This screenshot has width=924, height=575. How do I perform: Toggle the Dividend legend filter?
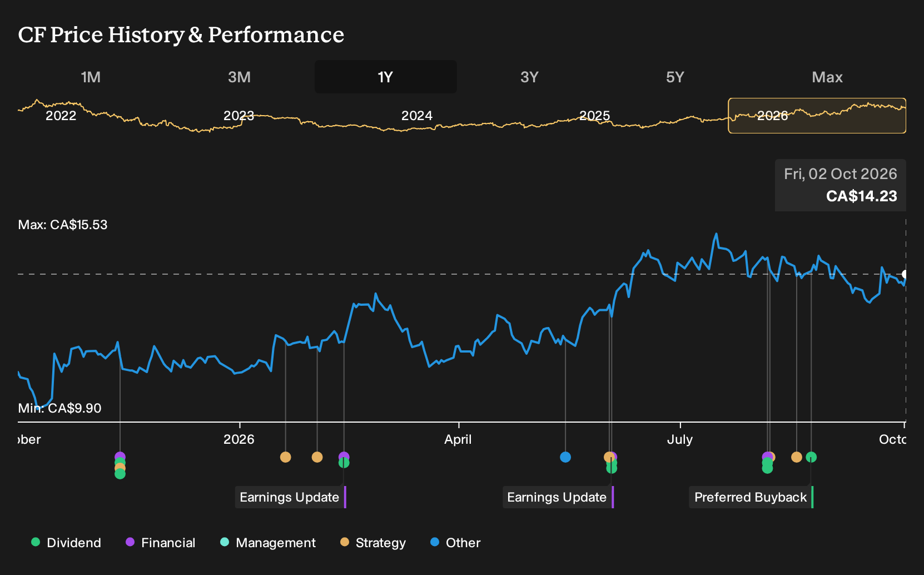(x=66, y=543)
